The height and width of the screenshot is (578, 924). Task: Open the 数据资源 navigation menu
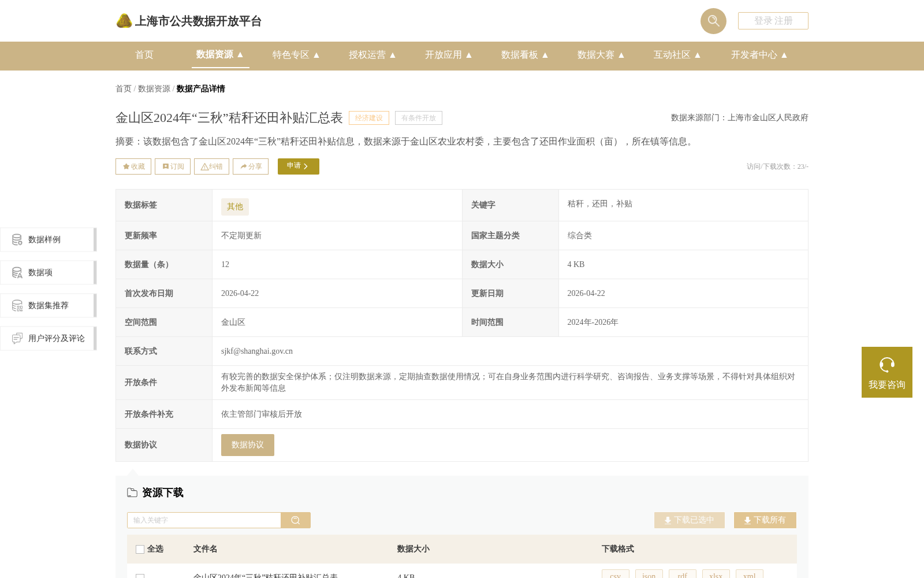click(220, 54)
